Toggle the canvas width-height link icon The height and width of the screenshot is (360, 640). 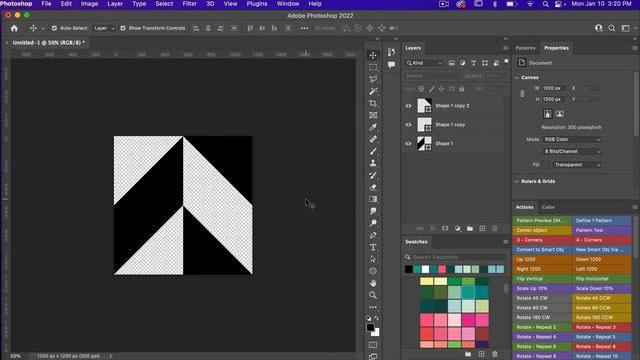pos(522,94)
